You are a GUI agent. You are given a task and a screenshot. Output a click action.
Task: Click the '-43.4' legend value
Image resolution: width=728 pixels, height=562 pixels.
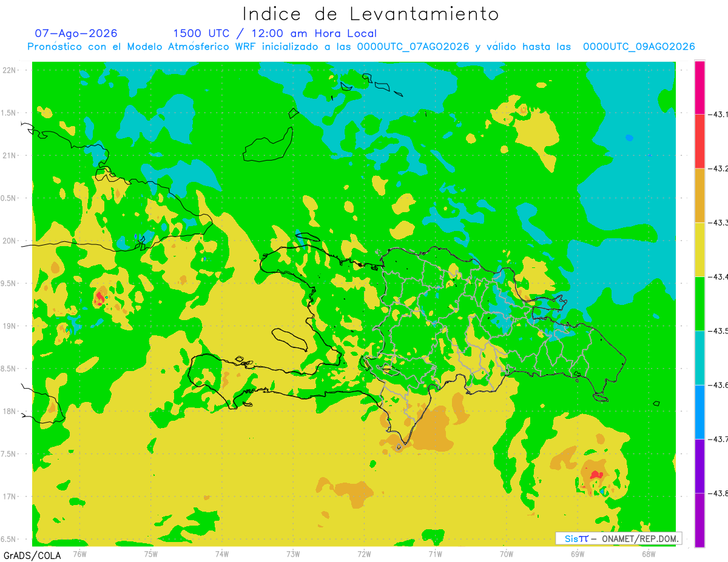pos(718,276)
